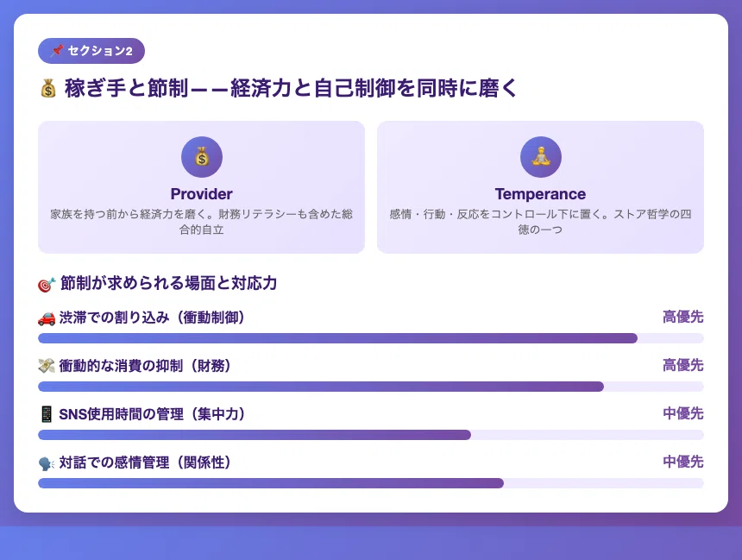Click the 節制が求められる場面と対応力 subheading

coord(168,283)
